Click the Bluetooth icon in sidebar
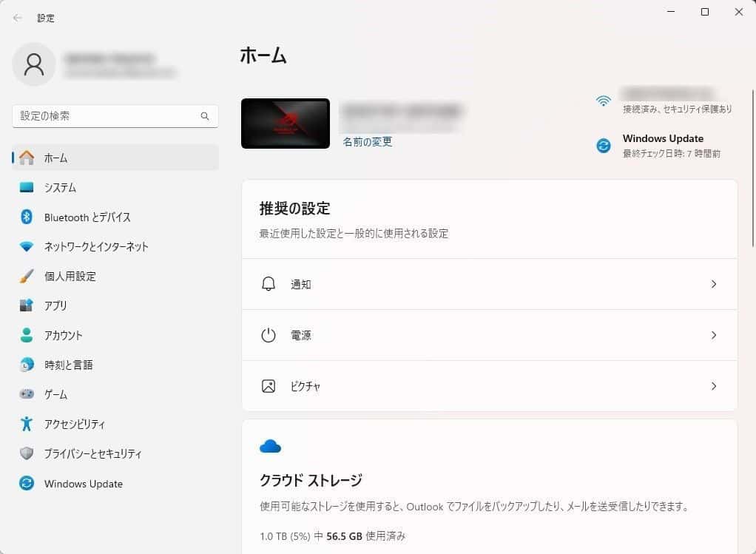 [27, 217]
